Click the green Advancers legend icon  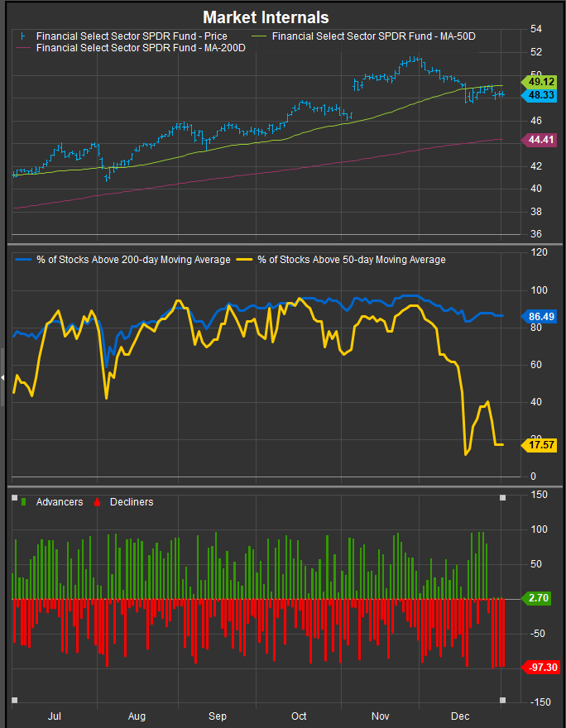22,501
